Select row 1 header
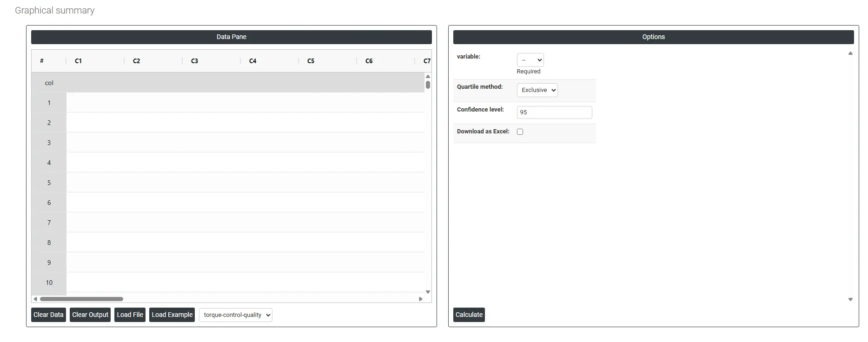This screenshot has width=868, height=342. click(49, 103)
